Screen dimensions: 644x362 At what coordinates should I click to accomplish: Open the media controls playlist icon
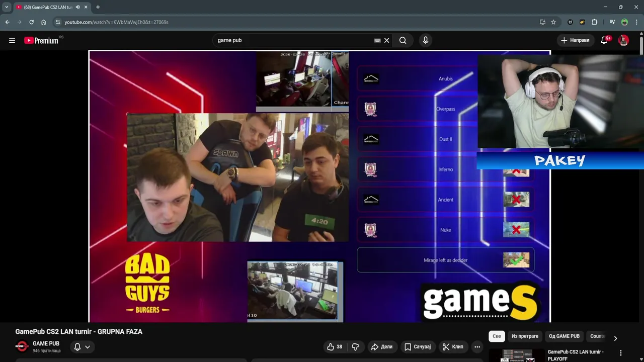click(612, 22)
